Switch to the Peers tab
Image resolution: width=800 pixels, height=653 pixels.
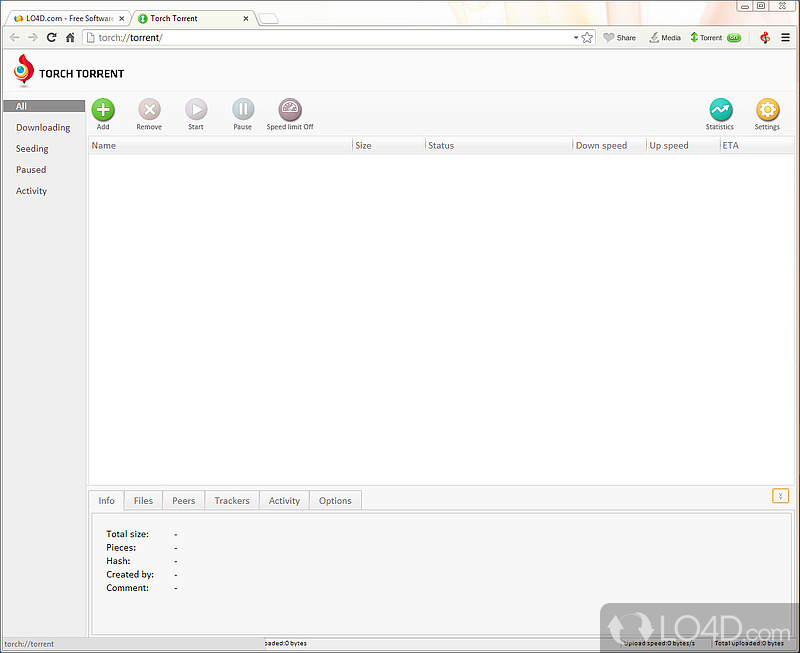184,500
